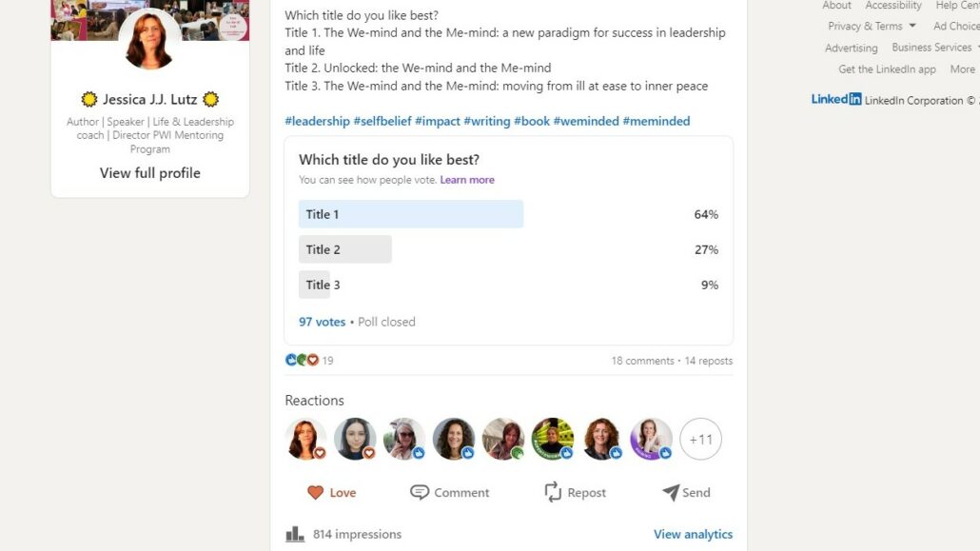Open the 97 votes link
This screenshot has height=551, width=980.
pyautogui.click(x=322, y=322)
